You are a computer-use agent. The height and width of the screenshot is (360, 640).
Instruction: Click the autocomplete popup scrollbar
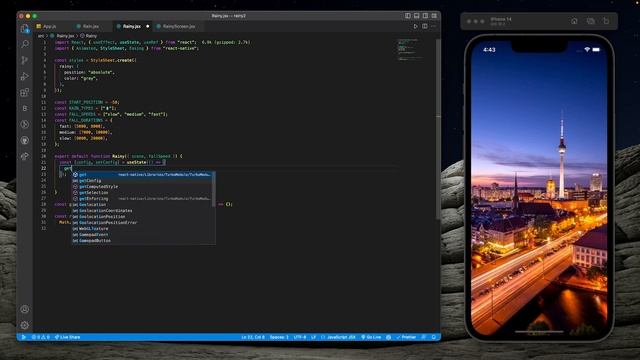(214, 189)
